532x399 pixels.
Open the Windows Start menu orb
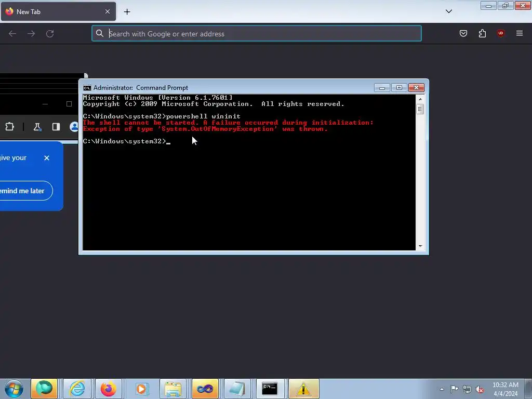[x=14, y=389]
